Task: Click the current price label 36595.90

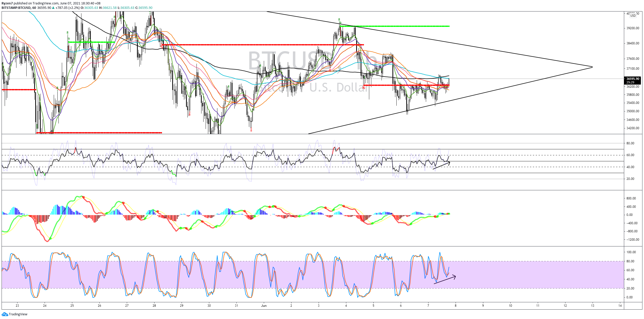Action: [633, 79]
